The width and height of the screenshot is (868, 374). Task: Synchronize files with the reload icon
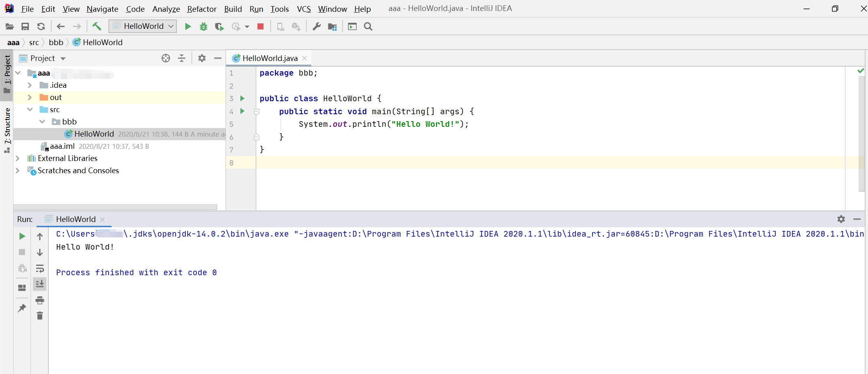tap(41, 26)
